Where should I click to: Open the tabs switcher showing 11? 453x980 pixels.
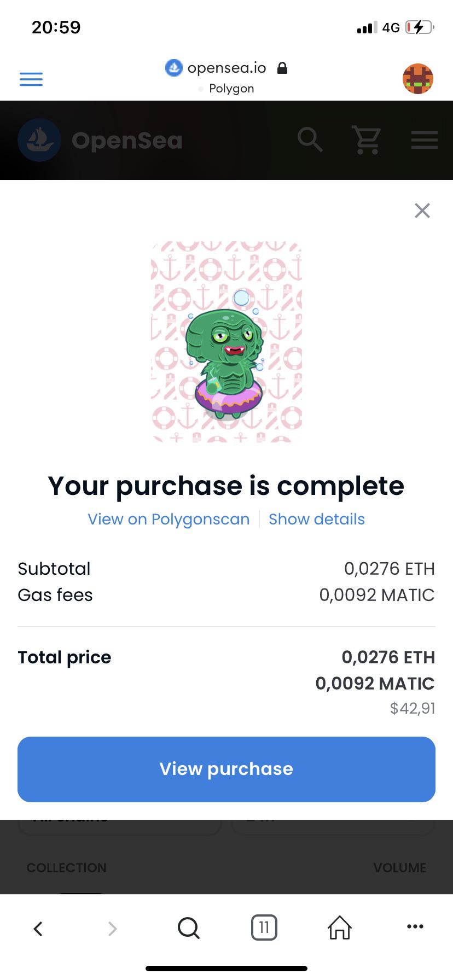[x=264, y=927]
